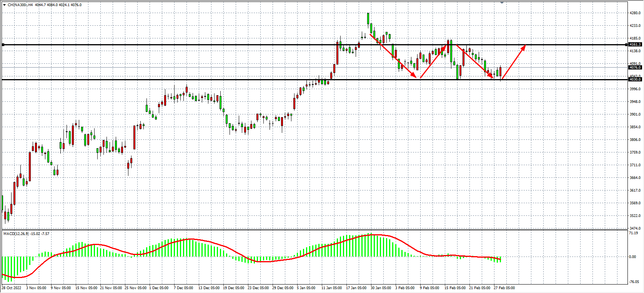Select the upper line's right anchor handle
Screen dimensions: 644x293
pyautogui.click(x=627, y=45)
